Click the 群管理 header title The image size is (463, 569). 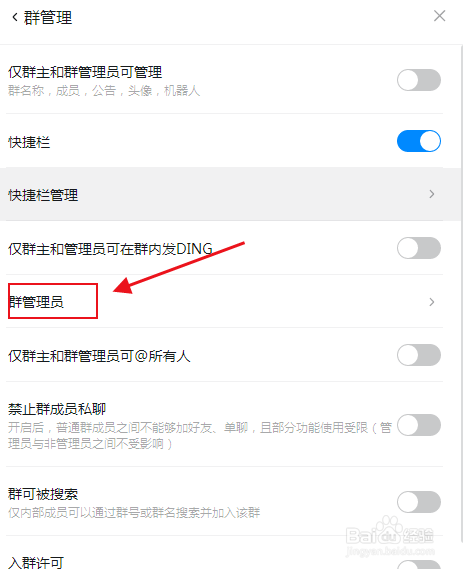click(x=48, y=18)
